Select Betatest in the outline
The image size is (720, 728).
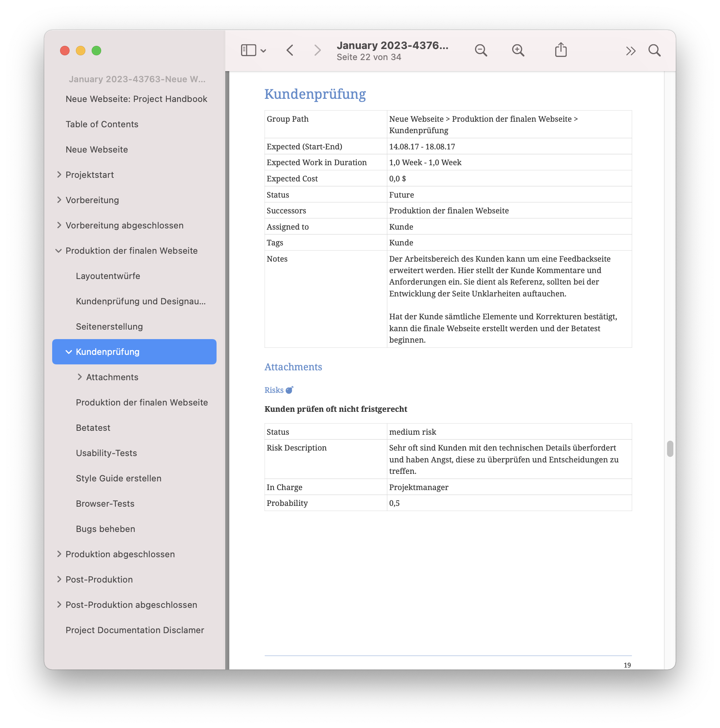(93, 428)
